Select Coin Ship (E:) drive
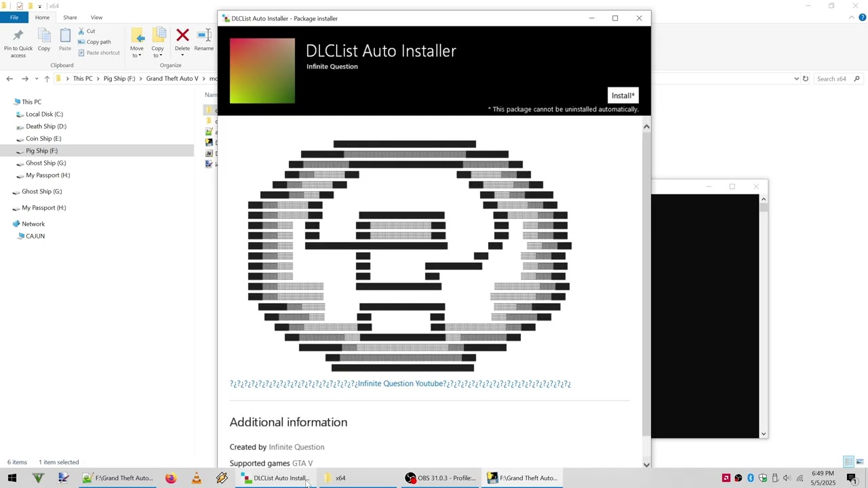 point(43,138)
